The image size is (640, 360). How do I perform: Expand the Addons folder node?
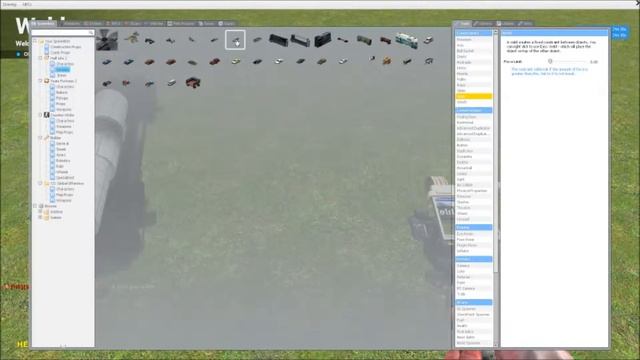pos(40,212)
